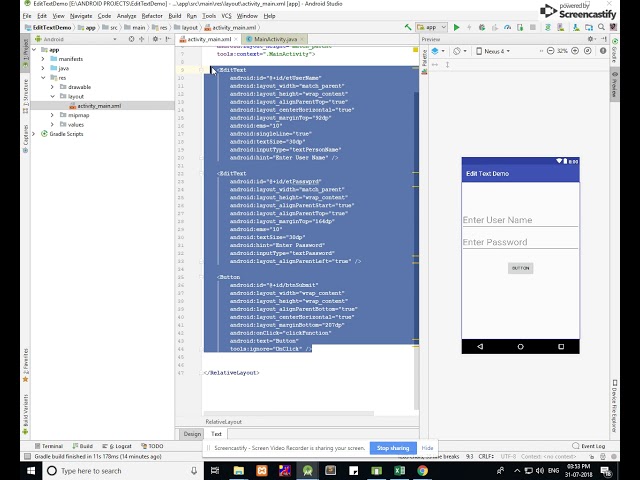The height and width of the screenshot is (480, 640).
Task: Open the Logcat tool window
Action: [117, 446]
